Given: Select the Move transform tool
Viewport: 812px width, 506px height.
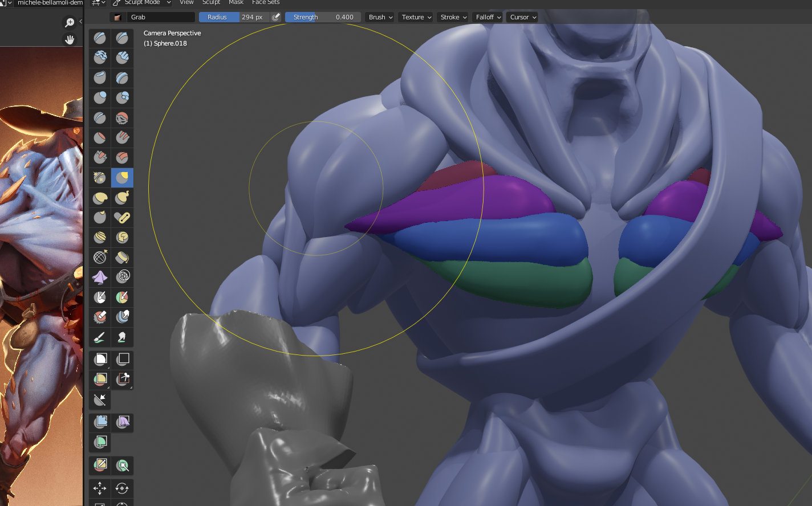Looking at the screenshot, I should coord(100,488).
